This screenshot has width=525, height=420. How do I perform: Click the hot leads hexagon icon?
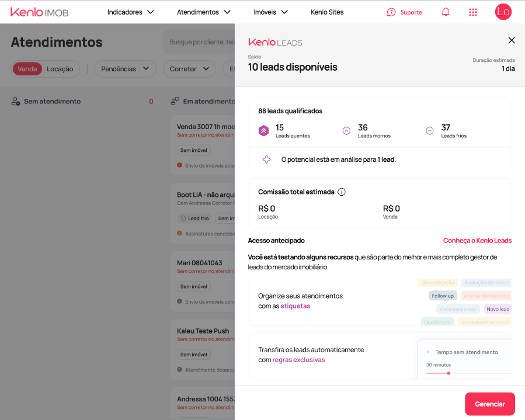(263, 131)
